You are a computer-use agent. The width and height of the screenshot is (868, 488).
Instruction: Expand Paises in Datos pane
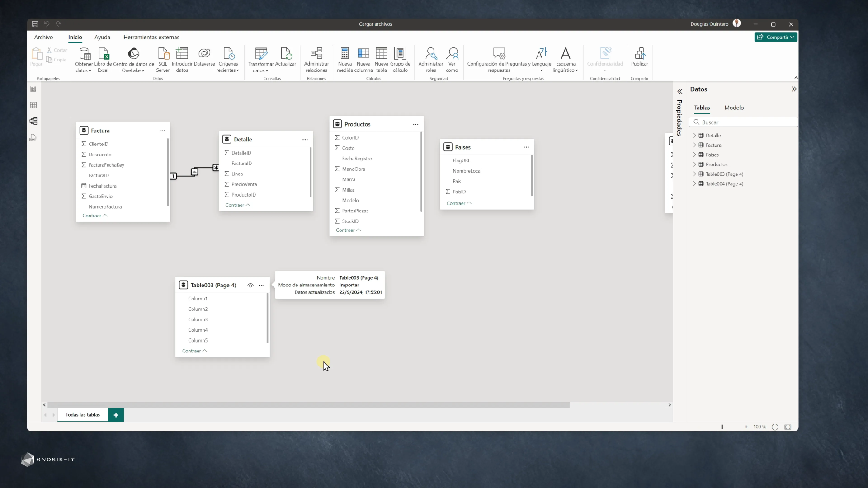click(695, 155)
